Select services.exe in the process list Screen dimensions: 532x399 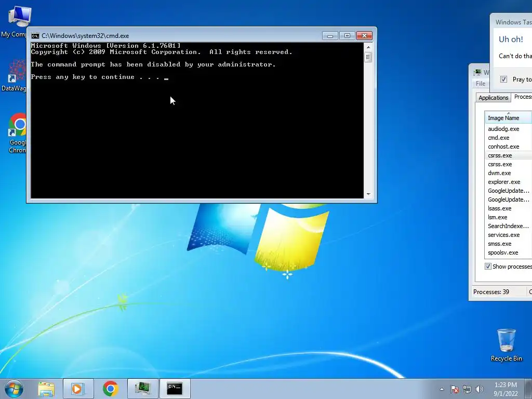point(508,235)
